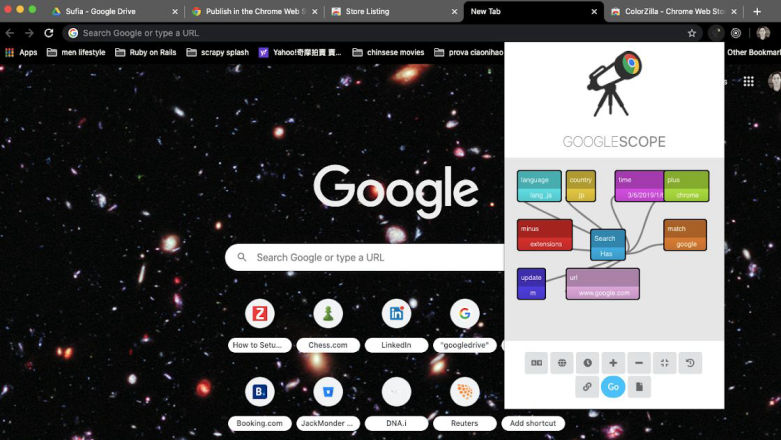Screen dimensions: 781x440
Task: Switch to Publish in the Chrome Web Store tab
Action: 253,11
